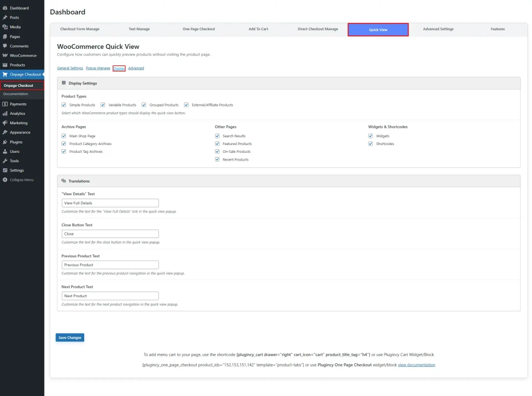
Task: Uncheck Search Results checkbox
Action: 217,136
